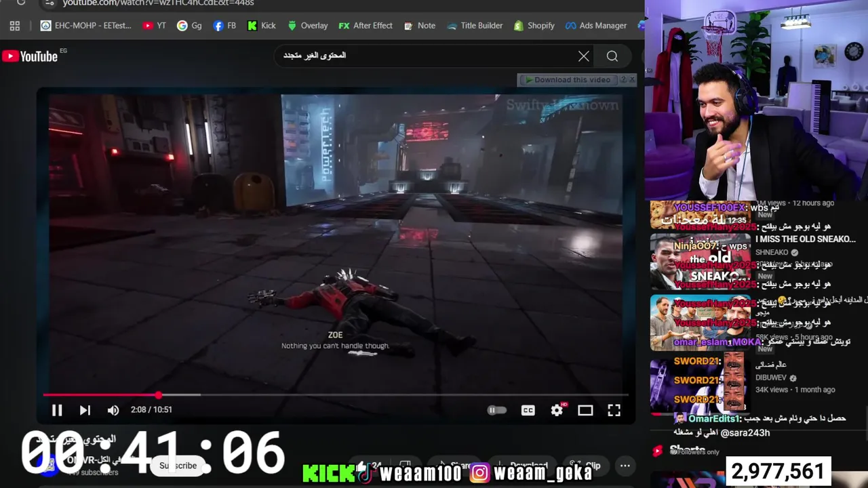Open the more actions ellipsis menu

pos(625,466)
